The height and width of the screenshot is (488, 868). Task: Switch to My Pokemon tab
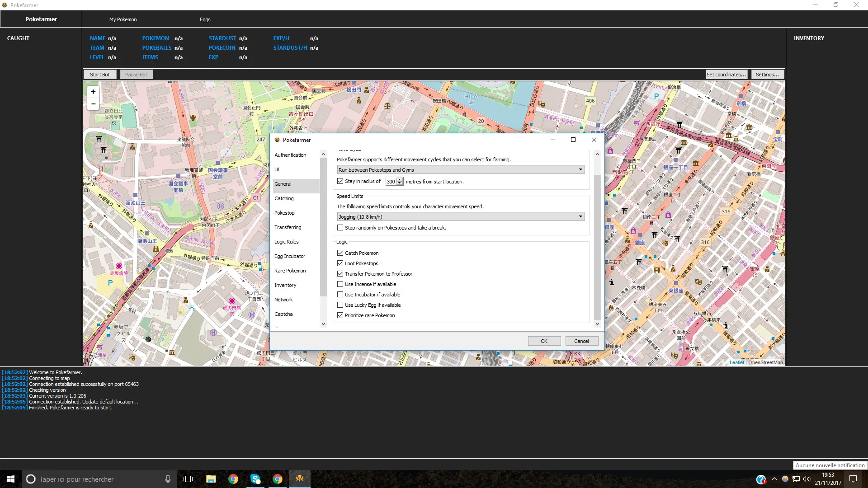123,19
